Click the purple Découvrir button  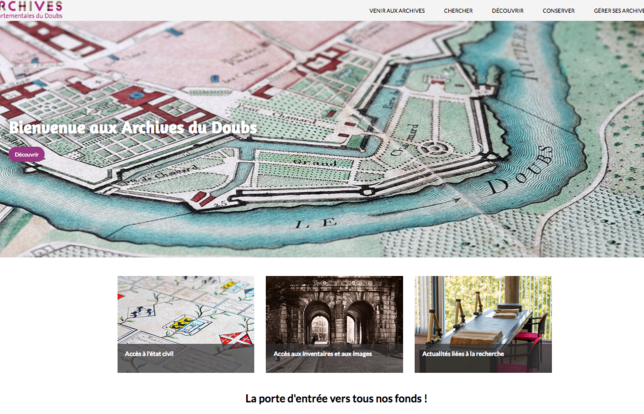27,154
